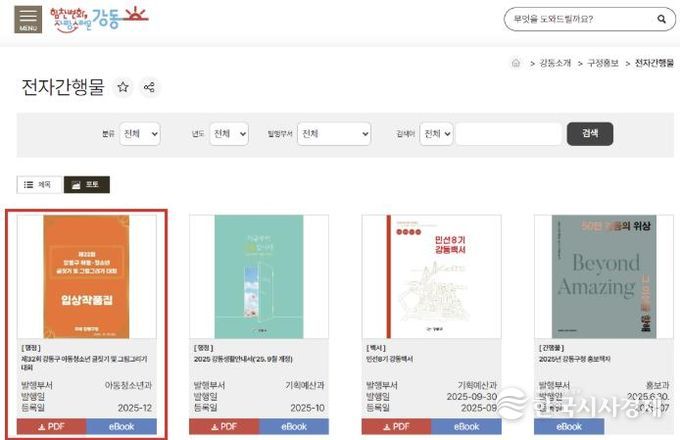Open the hamburger MENU button
Viewport: 680px width, 440px height.
click(28, 19)
